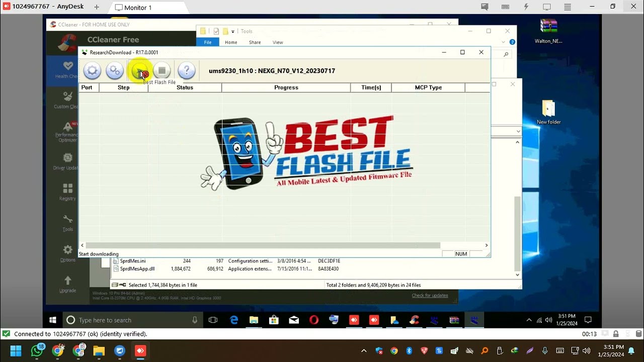Select the Time(s) column header
644x362 pixels.
[371, 87]
